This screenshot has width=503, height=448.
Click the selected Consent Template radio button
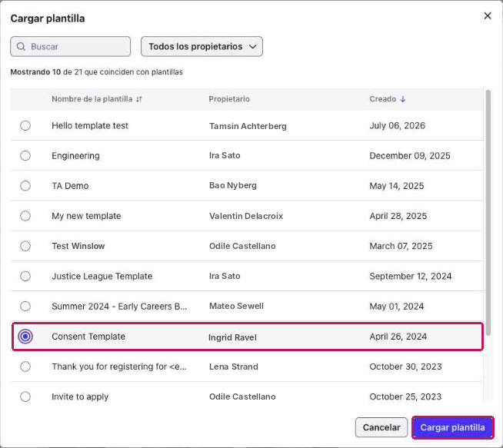(x=25, y=337)
